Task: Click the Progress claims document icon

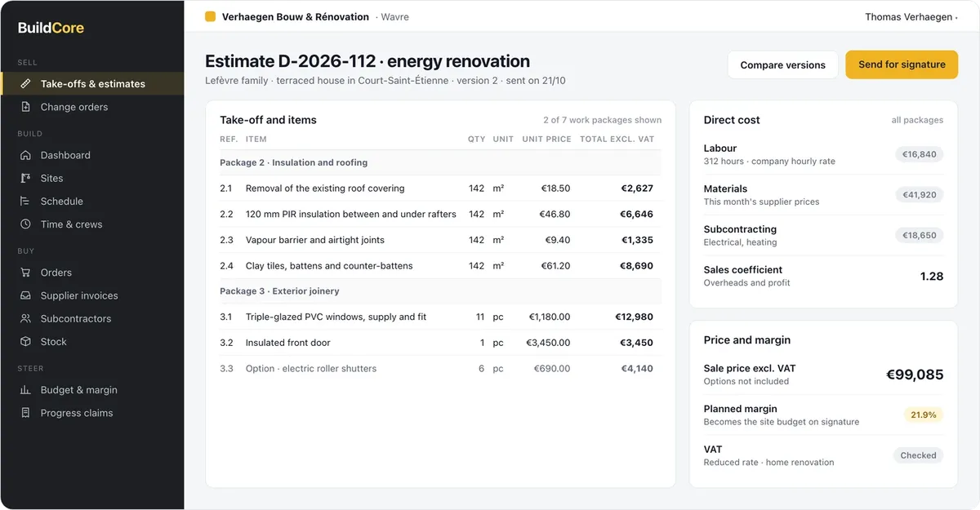Action: click(25, 413)
